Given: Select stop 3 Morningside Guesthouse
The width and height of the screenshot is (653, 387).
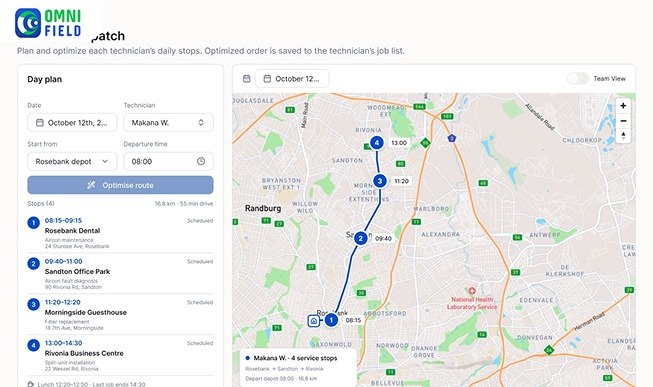Looking at the screenshot, I should [x=120, y=315].
